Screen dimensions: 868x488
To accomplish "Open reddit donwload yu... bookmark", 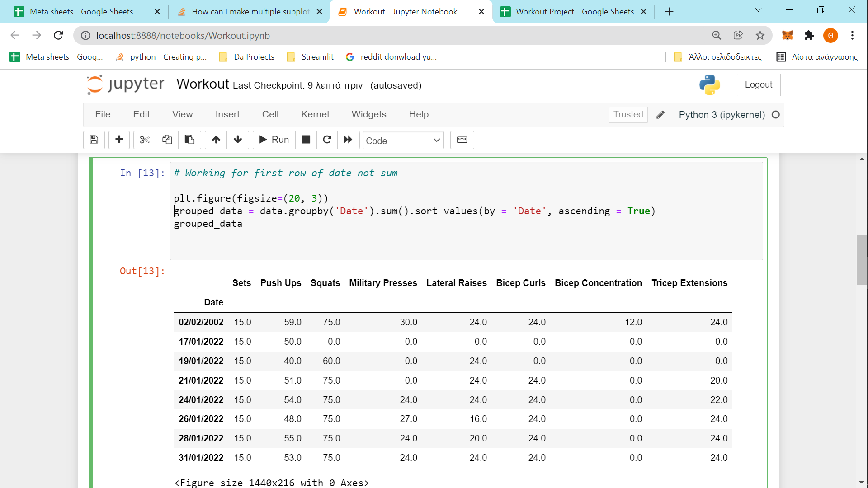I will 391,57.
